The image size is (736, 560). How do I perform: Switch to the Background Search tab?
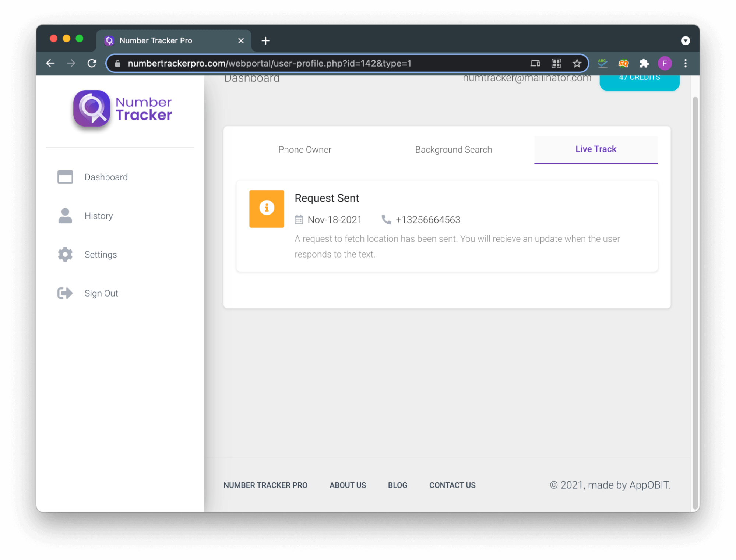[453, 149]
